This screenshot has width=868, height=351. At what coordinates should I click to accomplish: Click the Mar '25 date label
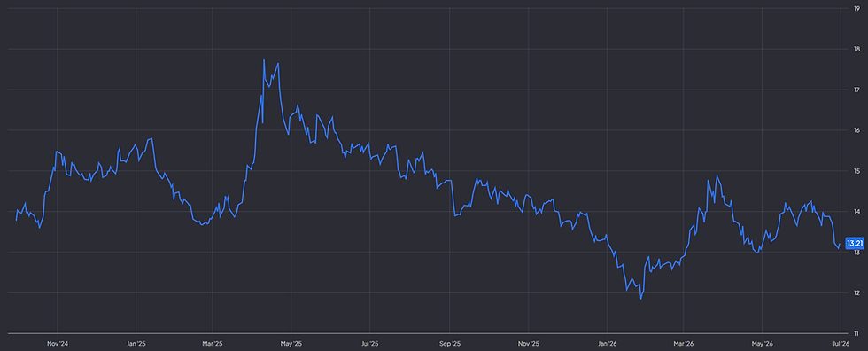pyautogui.click(x=213, y=344)
